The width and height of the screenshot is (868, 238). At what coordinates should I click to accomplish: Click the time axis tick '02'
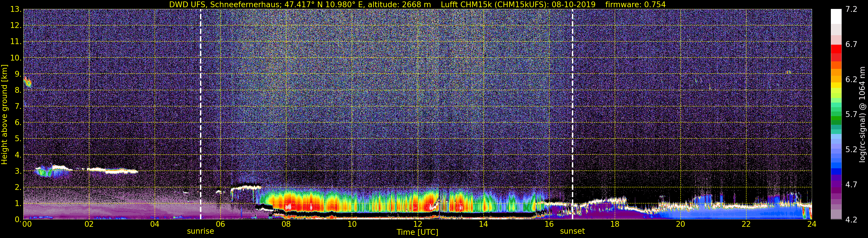coord(89,224)
